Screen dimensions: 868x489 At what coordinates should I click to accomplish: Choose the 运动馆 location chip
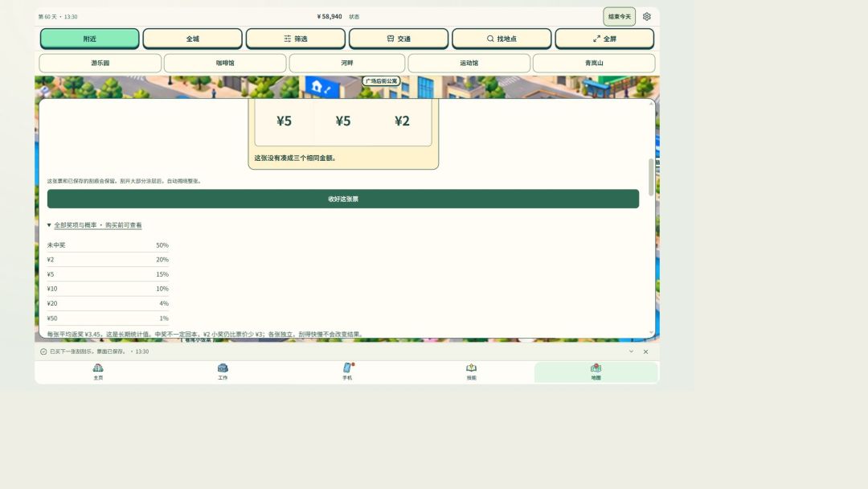(x=469, y=63)
